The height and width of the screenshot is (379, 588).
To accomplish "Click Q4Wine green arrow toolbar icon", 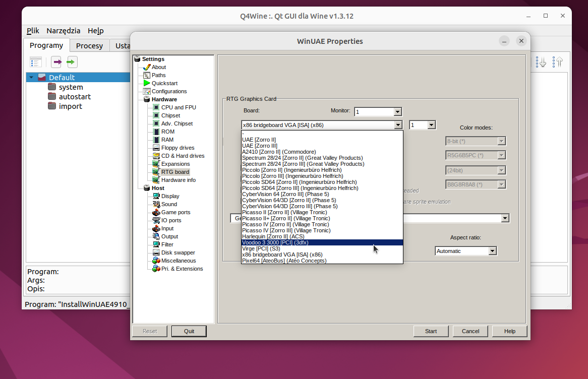I will pos(72,62).
